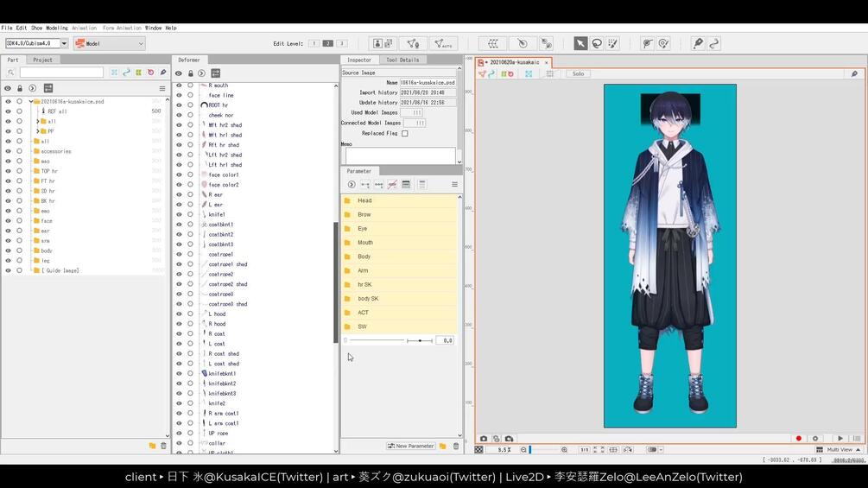This screenshot has height=488, width=868.
Task: Toggle lock circle for leg folder
Action: (19, 261)
